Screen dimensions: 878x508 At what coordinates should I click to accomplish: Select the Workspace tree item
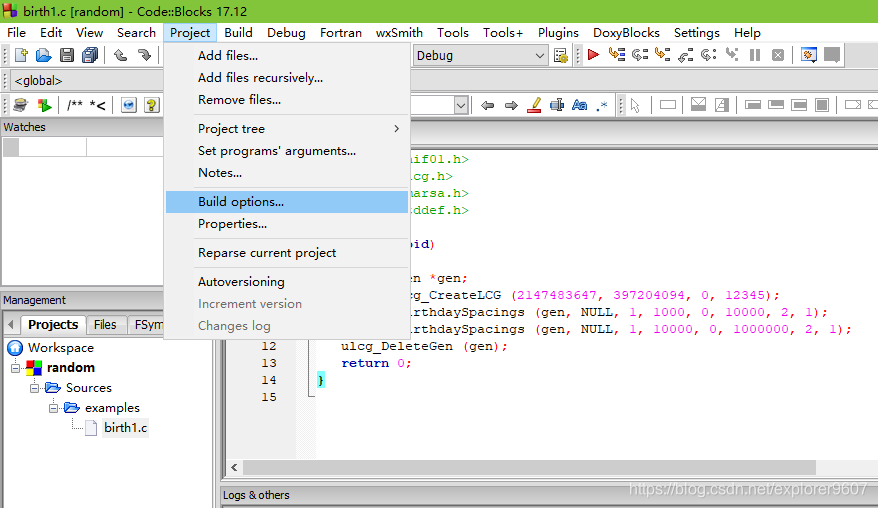pos(60,348)
